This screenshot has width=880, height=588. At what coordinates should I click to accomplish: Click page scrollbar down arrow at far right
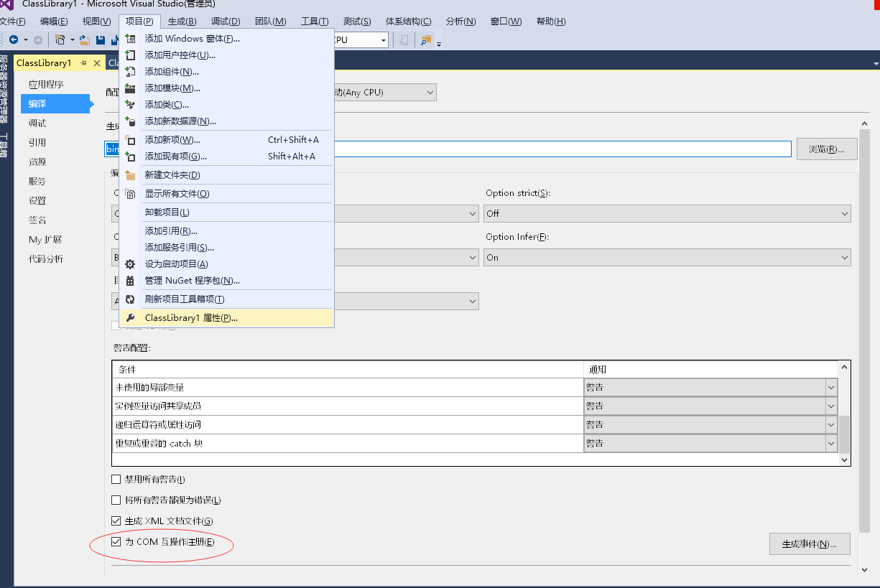click(864, 569)
